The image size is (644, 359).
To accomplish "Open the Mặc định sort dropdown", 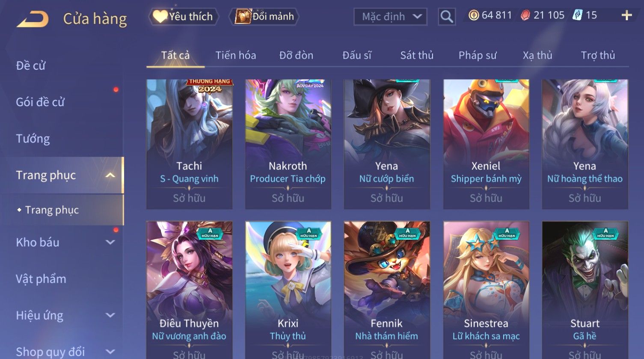I will (390, 17).
